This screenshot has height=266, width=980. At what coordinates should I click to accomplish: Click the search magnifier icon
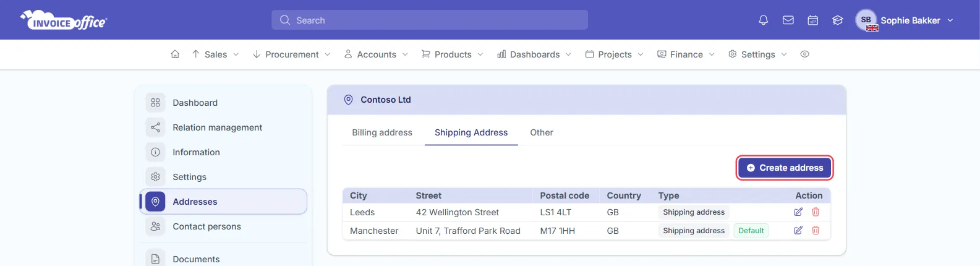[x=284, y=20]
